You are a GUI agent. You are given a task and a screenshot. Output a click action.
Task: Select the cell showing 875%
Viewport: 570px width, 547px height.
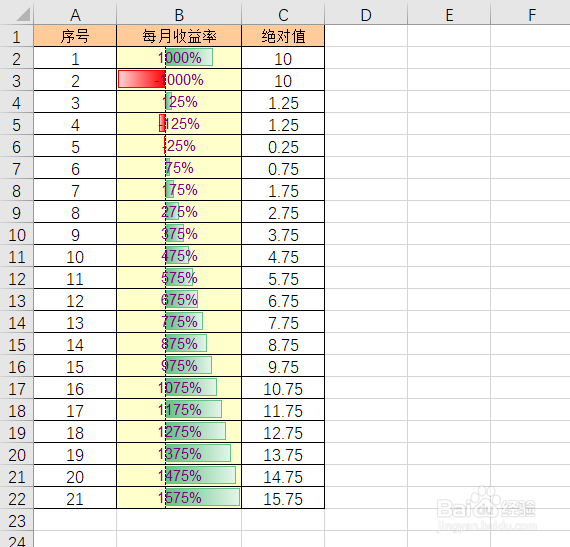(x=179, y=344)
